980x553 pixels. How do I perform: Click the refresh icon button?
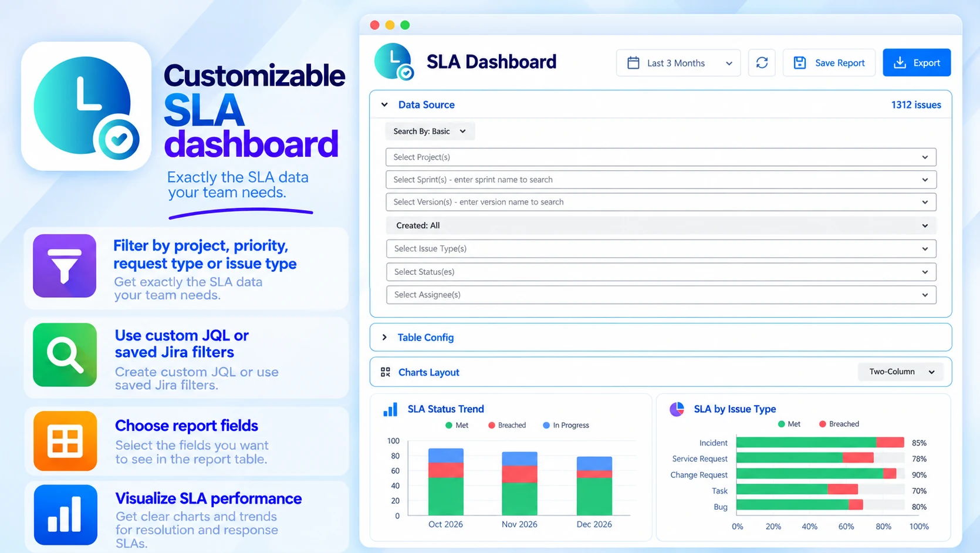pos(762,63)
